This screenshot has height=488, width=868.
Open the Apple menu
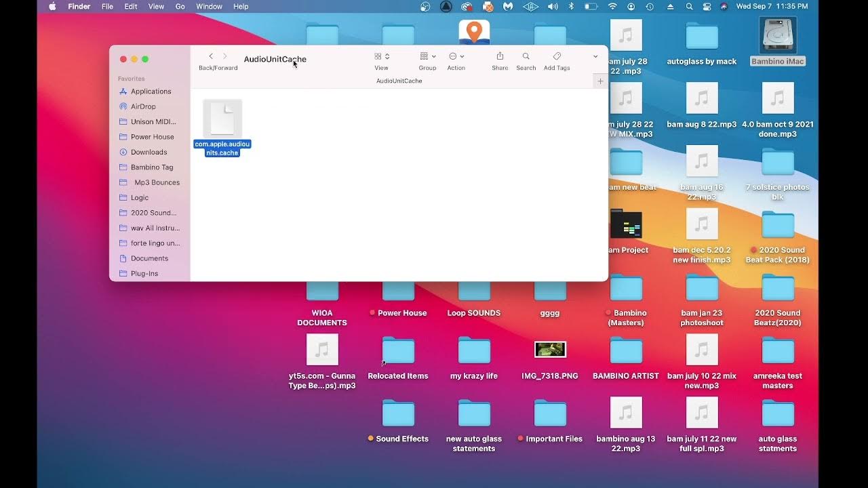click(x=52, y=6)
